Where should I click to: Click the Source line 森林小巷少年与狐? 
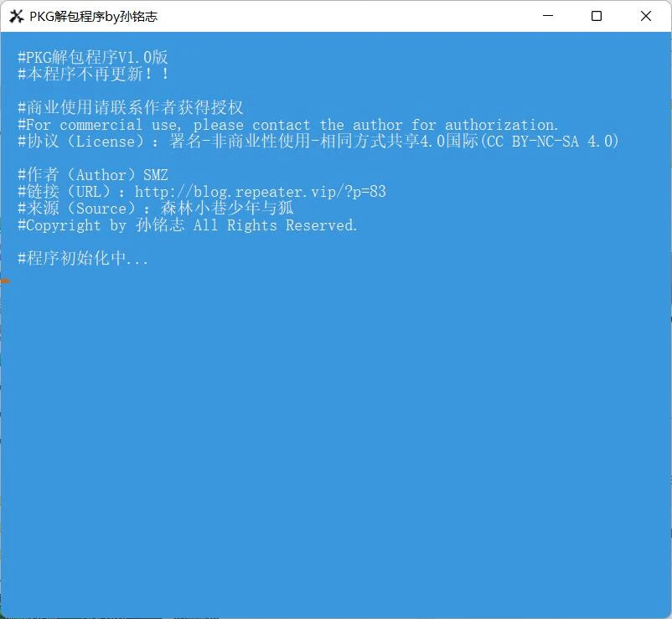(155, 208)
